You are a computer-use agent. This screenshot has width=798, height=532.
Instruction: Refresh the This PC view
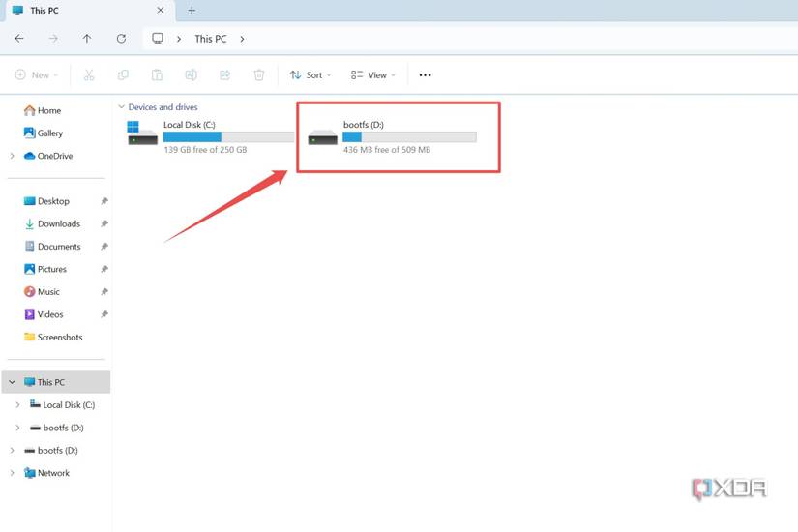[121, 38]
